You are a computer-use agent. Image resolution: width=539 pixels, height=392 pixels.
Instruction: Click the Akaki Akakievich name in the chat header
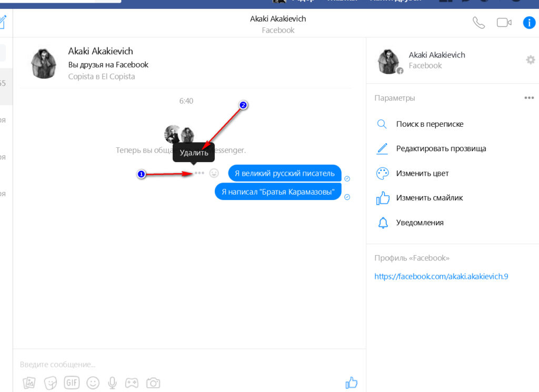click(x=278, y=19)
